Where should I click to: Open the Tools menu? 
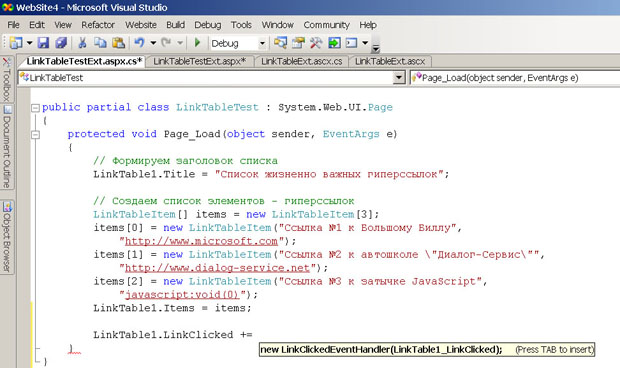pyautogui.click(x=241, y=25)
